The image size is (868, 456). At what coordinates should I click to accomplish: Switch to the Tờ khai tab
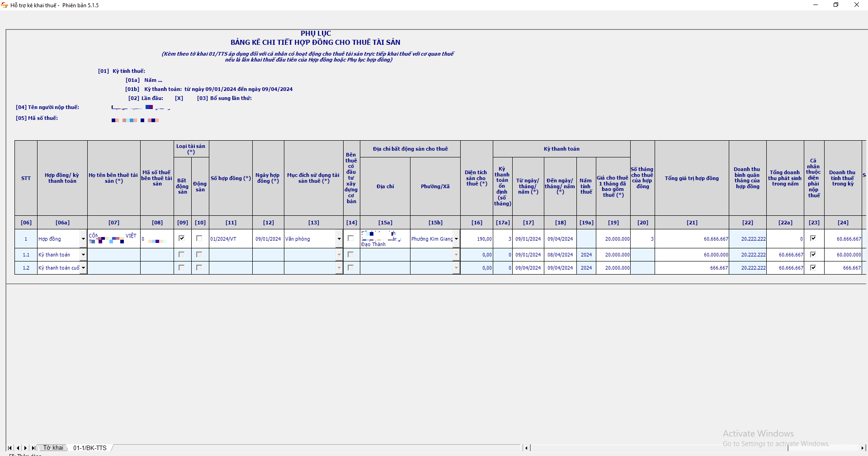[x=53, y=448]
